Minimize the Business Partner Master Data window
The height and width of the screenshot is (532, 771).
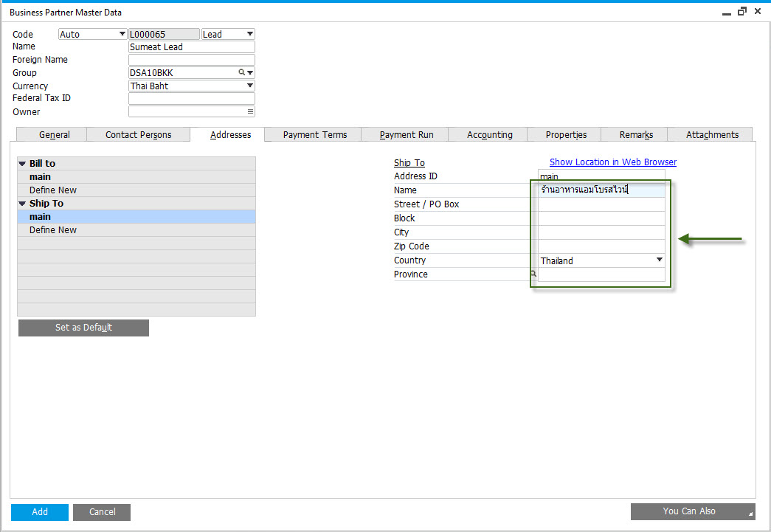726,13
